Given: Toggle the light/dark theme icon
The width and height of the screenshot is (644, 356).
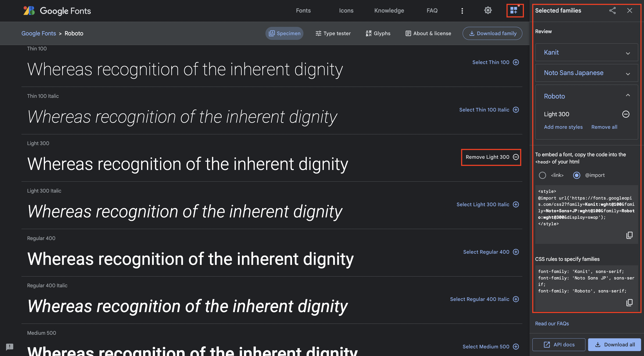Looking at the screenshot, I should [488, 11].
